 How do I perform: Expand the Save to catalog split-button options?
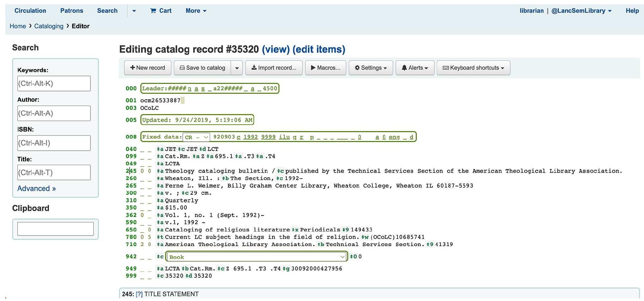coord(237,68)
